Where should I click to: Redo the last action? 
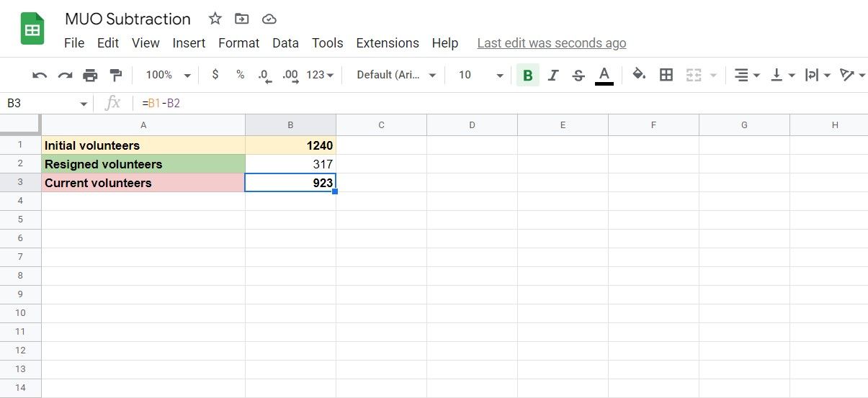[x=65, y=75]
